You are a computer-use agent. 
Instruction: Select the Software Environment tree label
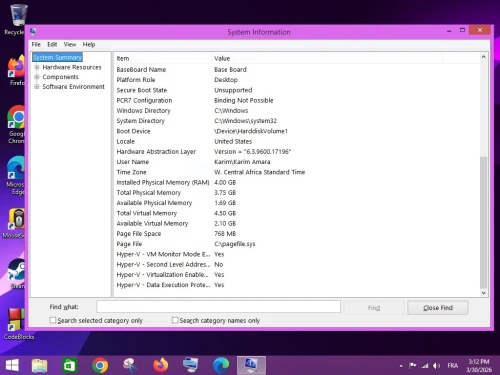(x=73, y=87)
